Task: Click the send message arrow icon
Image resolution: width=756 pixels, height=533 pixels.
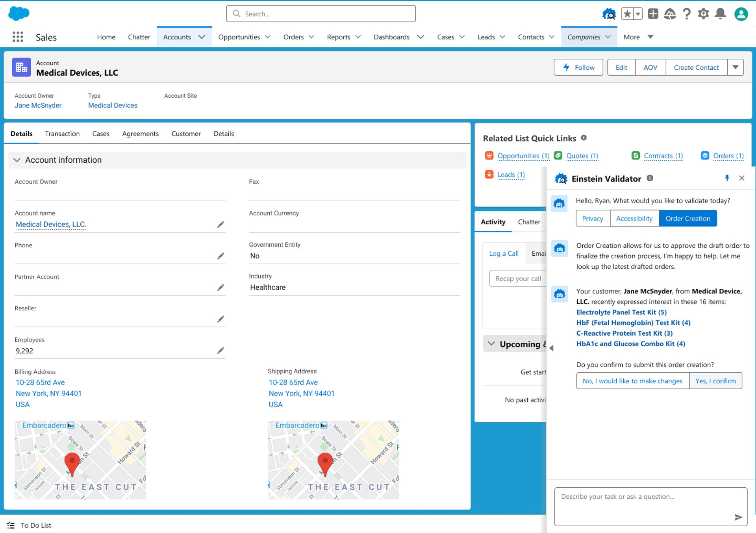Action: click(x=738, y=517)
